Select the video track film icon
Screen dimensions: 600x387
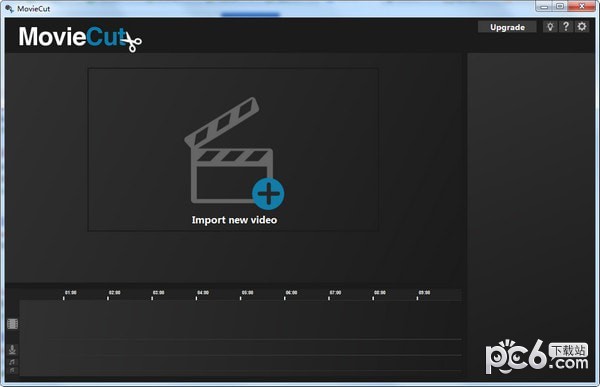(13, 324)
